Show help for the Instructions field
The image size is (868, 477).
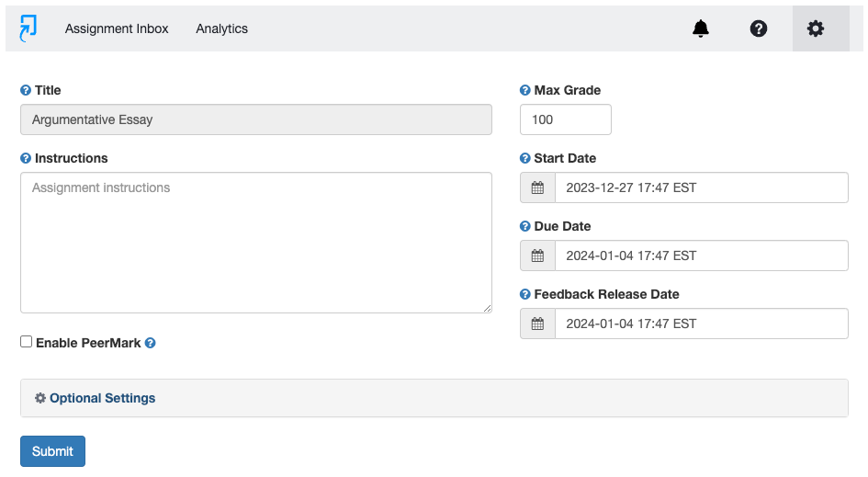click(x=26, y=158)
